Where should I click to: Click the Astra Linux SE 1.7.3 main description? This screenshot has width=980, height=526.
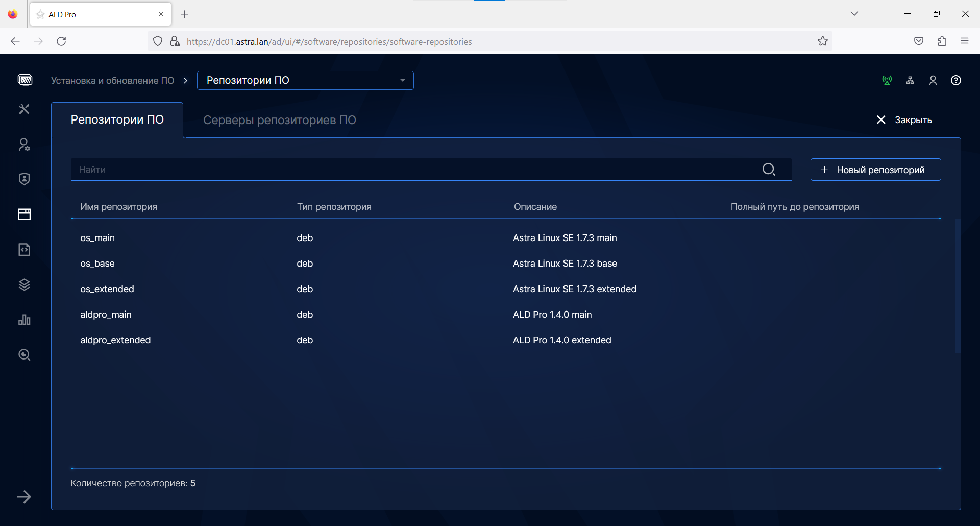[x=565, y=238]
